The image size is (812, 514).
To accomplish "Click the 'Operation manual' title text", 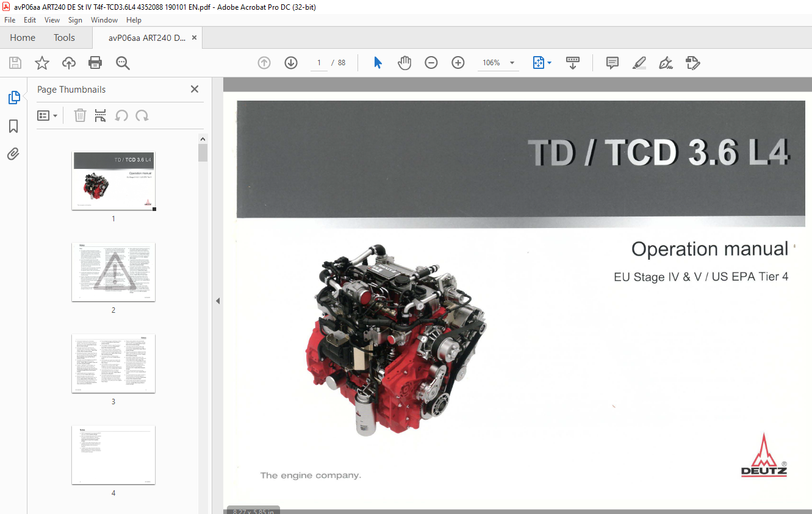I will [x=710, y=249].
